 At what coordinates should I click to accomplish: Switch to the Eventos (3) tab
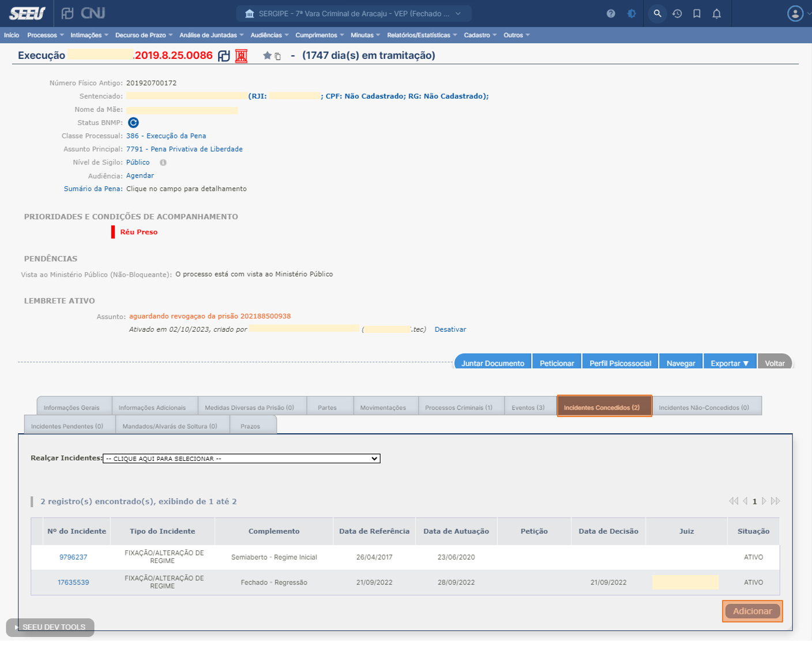tap(530, 406)
